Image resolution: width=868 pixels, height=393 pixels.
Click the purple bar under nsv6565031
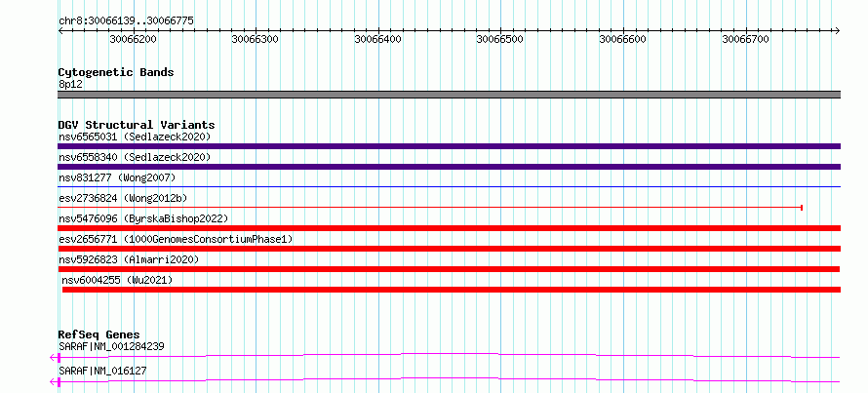point(449,146)
